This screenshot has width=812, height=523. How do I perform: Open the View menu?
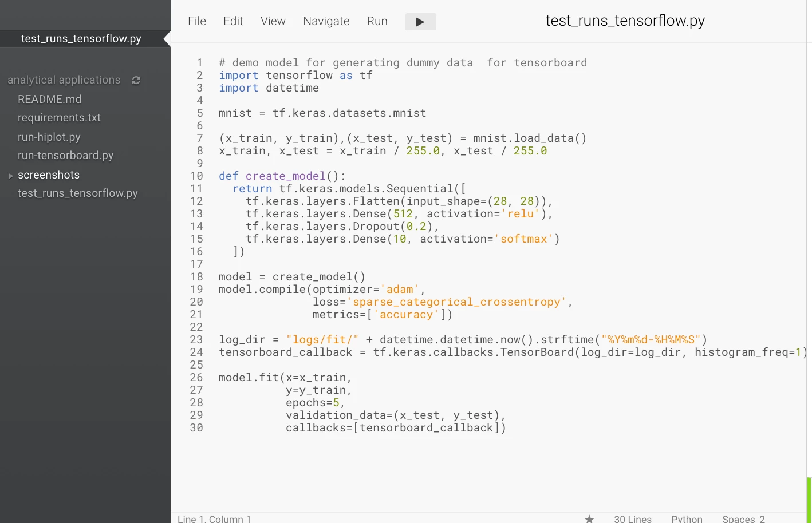coord(273,21)
